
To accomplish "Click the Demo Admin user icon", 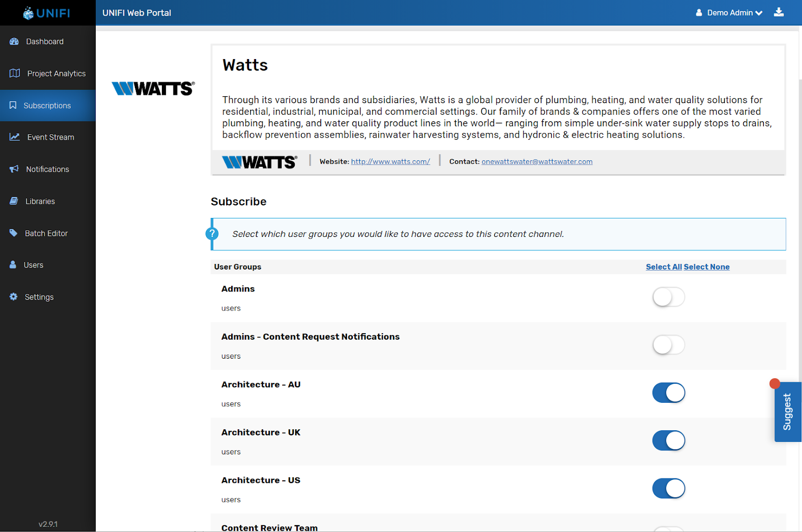I will tap(699, 13).
